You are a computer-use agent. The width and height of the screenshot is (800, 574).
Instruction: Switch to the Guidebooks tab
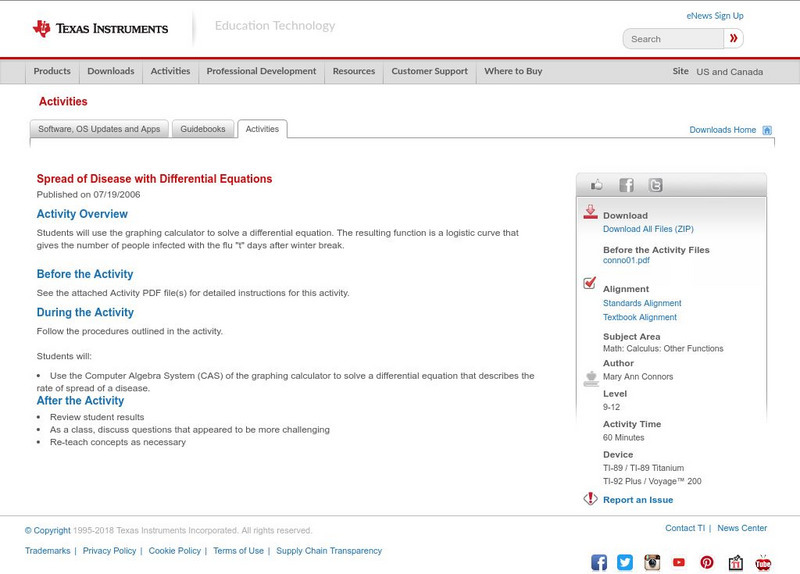[x=203, y=129]
